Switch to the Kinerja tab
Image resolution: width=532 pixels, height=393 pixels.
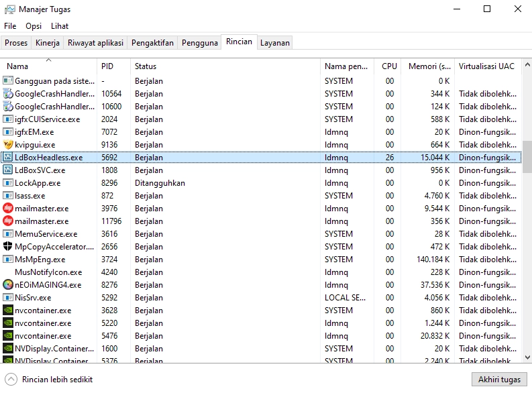click(x=48, y=43)
